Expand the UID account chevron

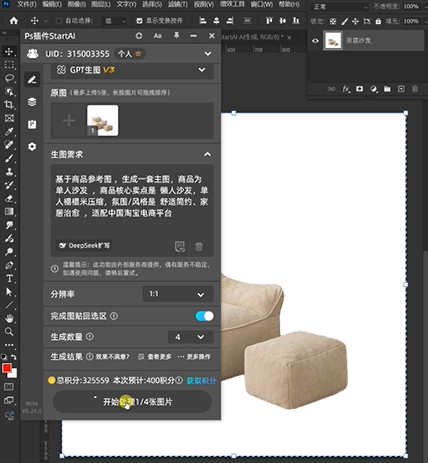click(208, 54)
